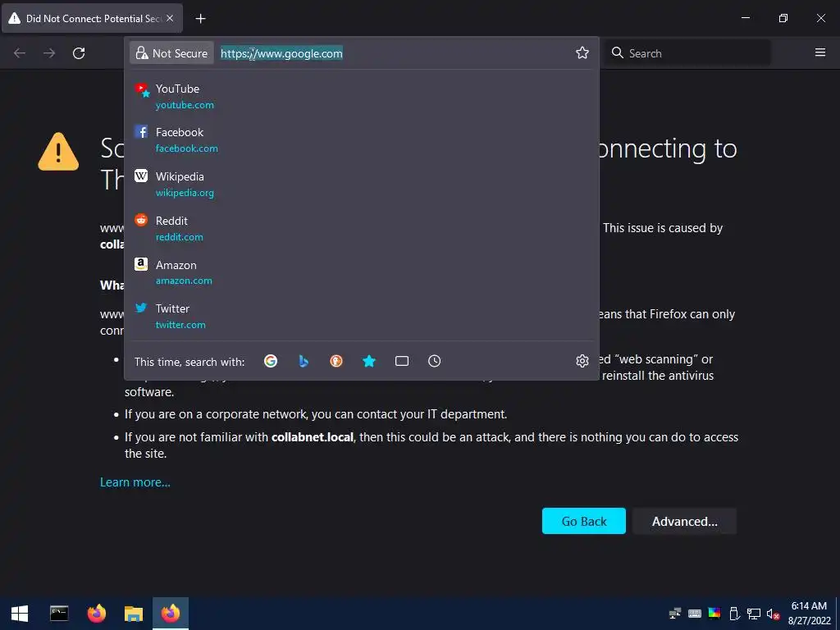This screenshot has width=840, height=630.
Task: Open the Facebook suggestion
Action: click(362, 139)
